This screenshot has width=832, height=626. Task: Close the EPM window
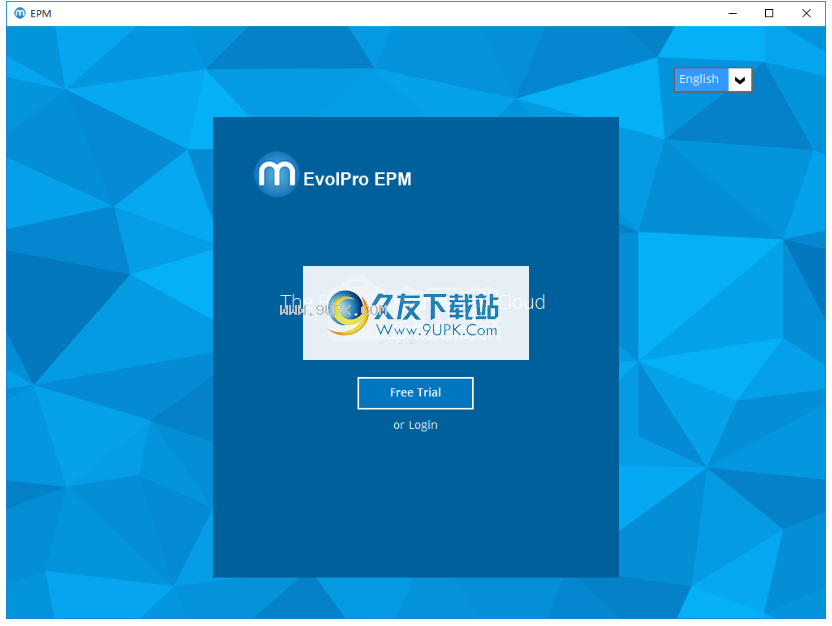806,13
